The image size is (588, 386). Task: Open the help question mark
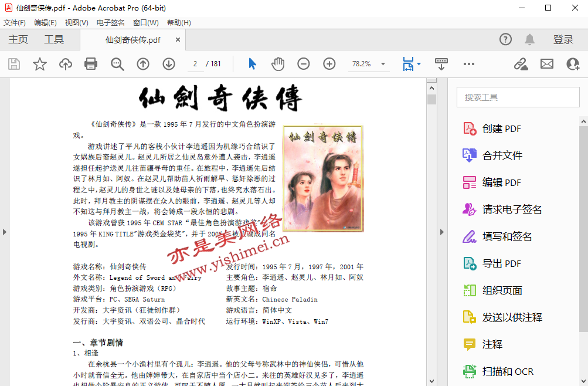(505, 39)
